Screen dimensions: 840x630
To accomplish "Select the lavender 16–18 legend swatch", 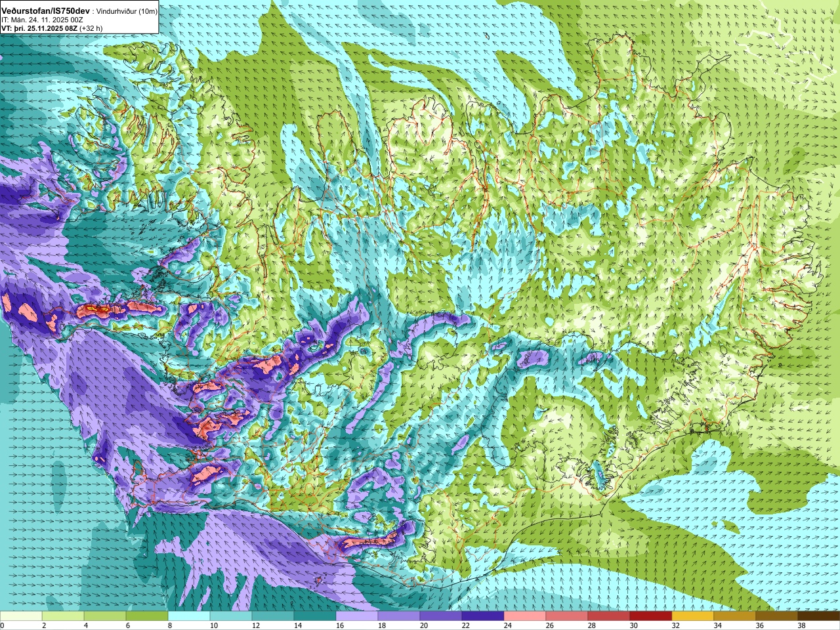I will 357,617.
